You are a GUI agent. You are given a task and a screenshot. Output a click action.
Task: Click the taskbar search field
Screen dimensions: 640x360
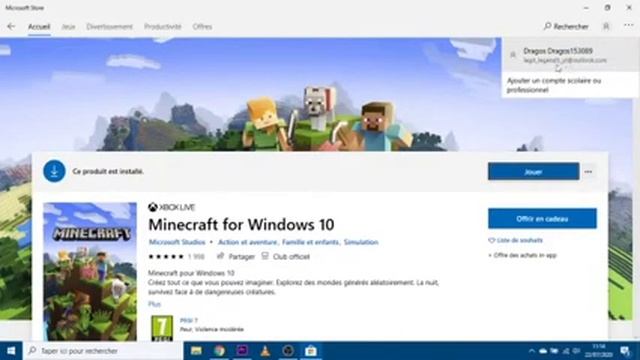click(102, 351)
